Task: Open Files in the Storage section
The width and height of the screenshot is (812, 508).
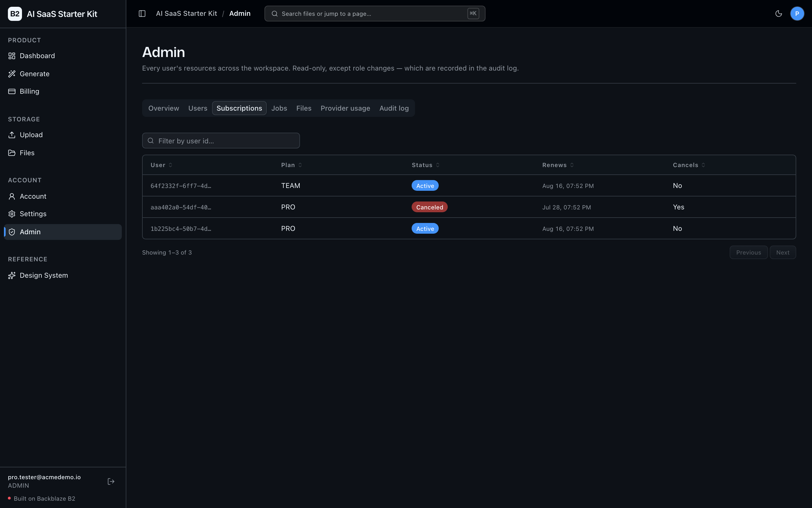Action: pos(63,152)
